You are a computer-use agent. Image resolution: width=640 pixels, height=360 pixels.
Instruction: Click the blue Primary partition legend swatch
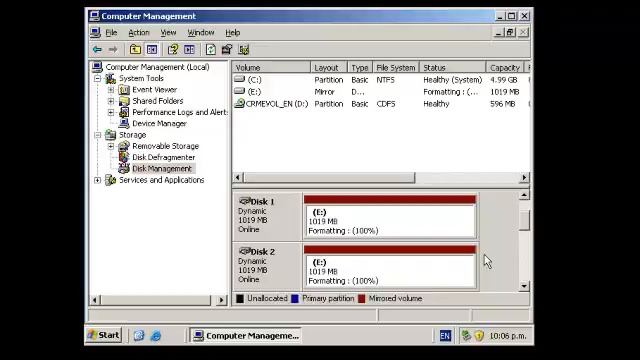[295, 298]
